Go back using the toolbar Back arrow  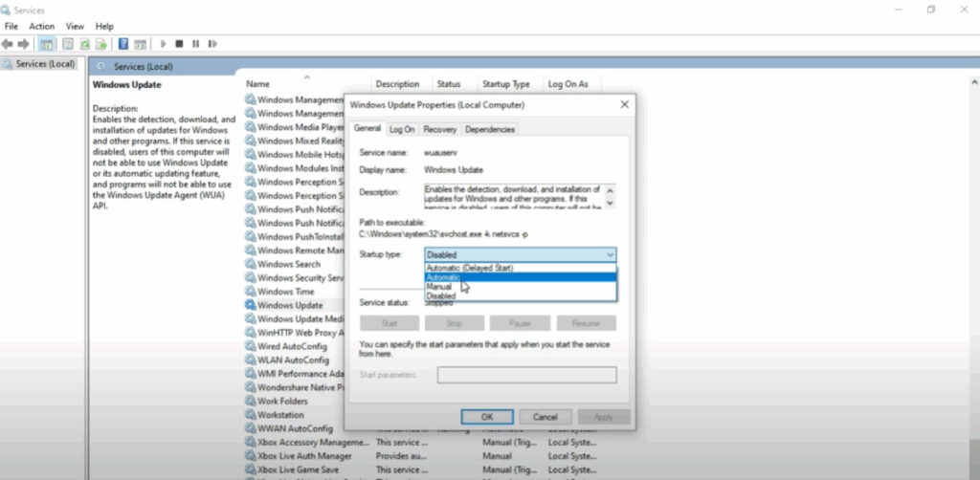click(x=8, y=44)
